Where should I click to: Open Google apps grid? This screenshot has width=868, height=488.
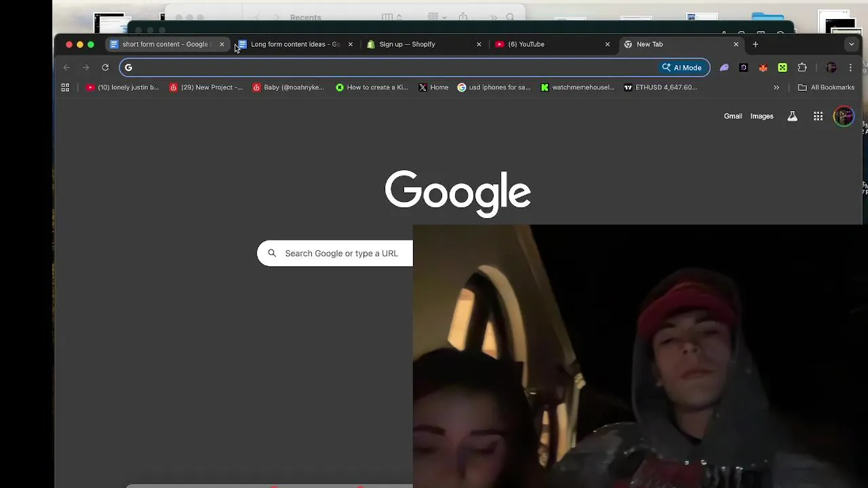pyautogui.click(x=818, y=116)
